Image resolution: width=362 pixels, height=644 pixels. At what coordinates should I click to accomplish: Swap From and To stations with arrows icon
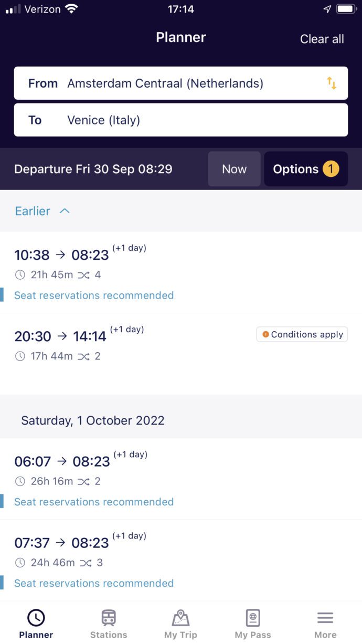(x=332, y=83)
